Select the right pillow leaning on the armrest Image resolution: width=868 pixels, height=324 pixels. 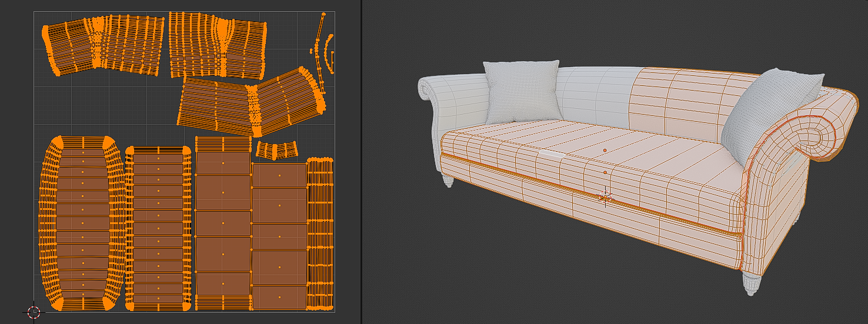(x=771, y=116)
